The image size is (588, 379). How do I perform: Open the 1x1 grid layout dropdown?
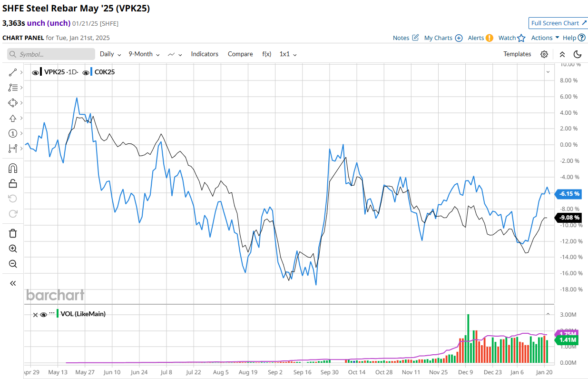(x=288, y=54)
